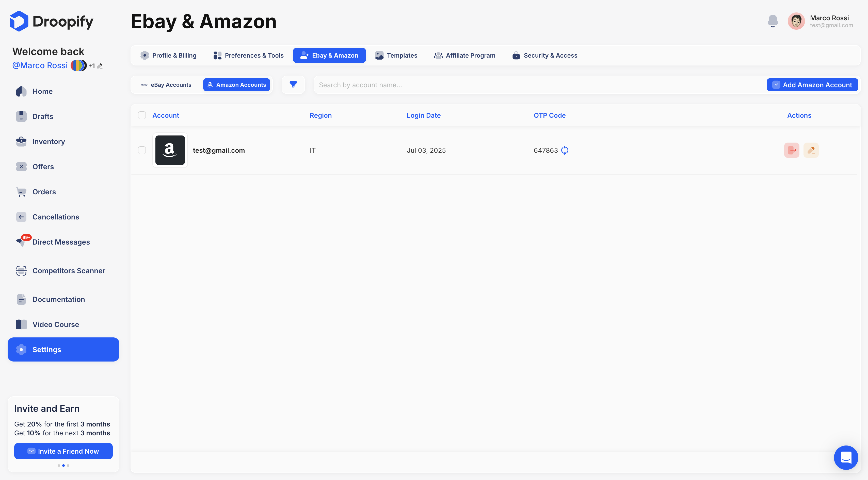868x480 pixels.
Task: Open Affiliate Program tab
Action: (x=465, y=55)
